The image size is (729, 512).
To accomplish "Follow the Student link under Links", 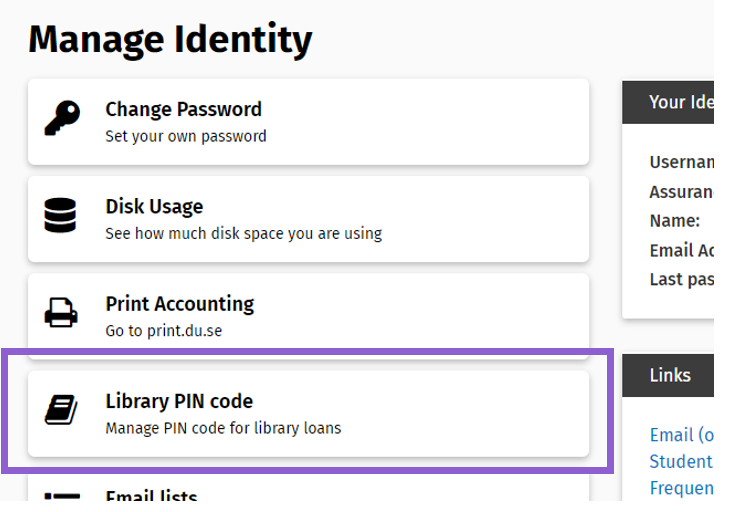I will click(681, 462).
